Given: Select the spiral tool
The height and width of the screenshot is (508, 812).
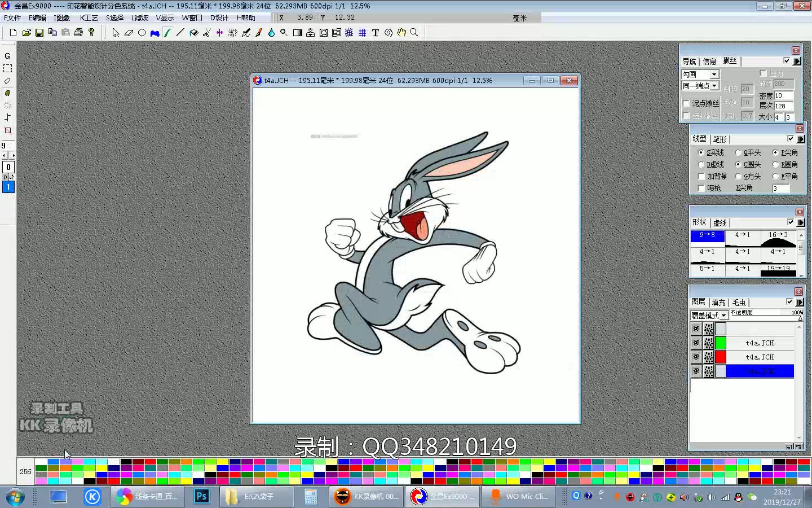Looking at the screenshot, I should [x=388, y=33].
